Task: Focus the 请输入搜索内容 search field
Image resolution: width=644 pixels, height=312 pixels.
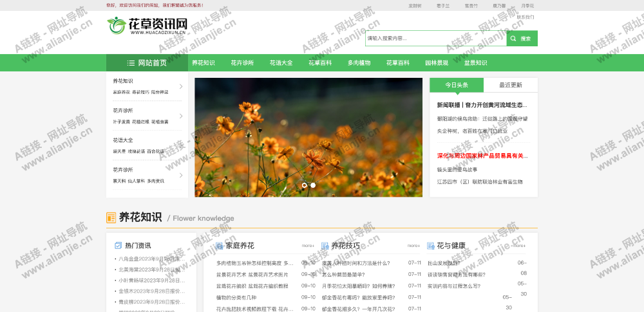Action: (436, 39)
